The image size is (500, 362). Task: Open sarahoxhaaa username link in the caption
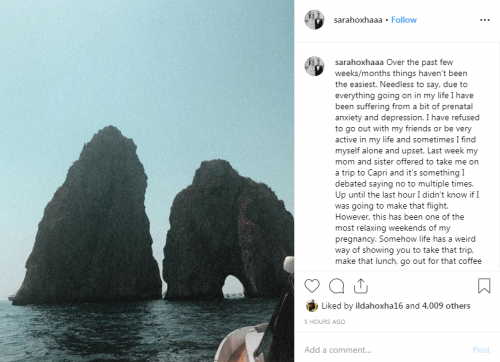(359, 62)
